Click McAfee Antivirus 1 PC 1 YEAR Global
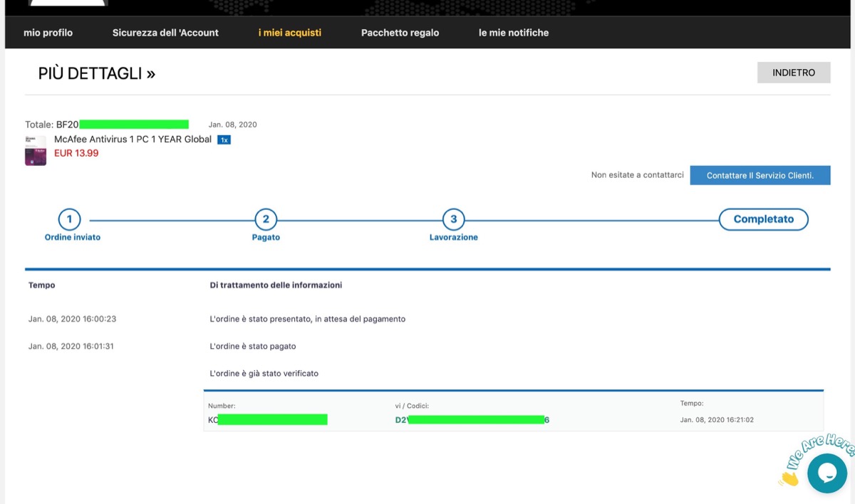 133,140
